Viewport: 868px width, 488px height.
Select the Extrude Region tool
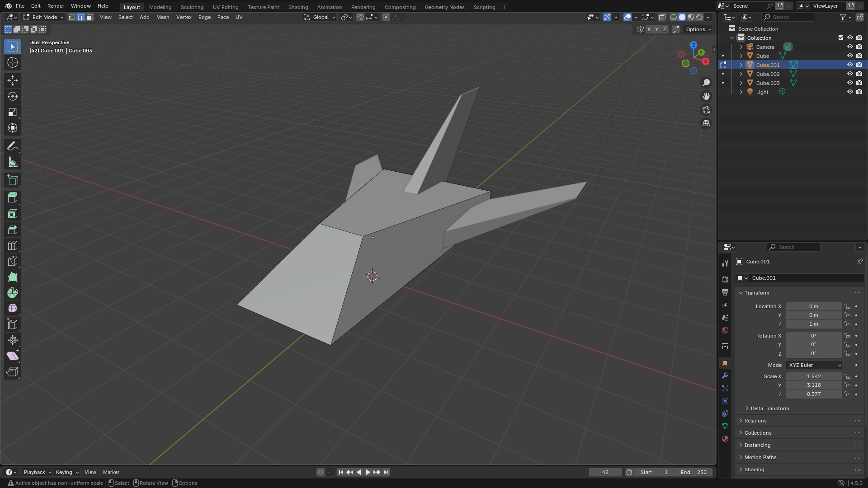(13, 197)
